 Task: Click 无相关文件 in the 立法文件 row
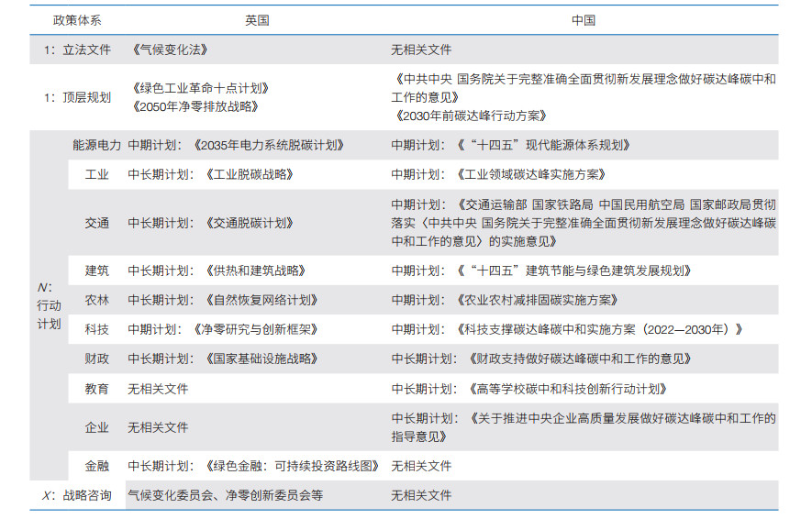pyautogui.click(x=421, y=50)
